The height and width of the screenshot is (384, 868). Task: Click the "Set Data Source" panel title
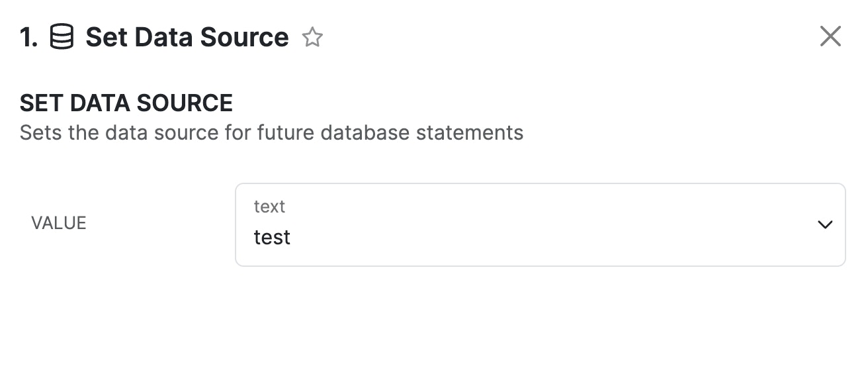point(187,37)
